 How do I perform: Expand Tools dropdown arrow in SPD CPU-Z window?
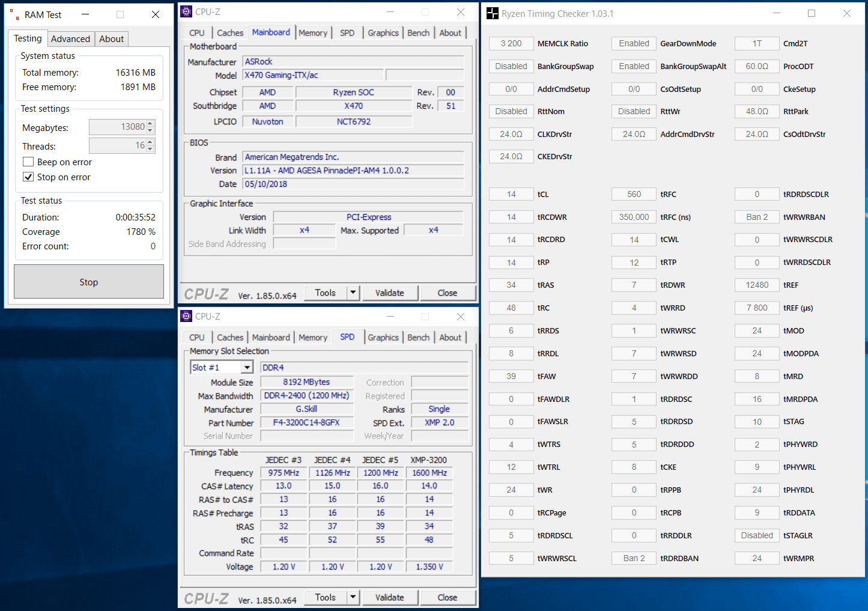[353, 597]
